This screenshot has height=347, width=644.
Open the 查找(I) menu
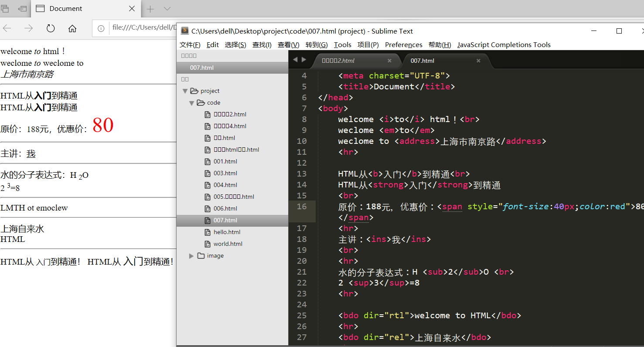click(x=262, y=44)
